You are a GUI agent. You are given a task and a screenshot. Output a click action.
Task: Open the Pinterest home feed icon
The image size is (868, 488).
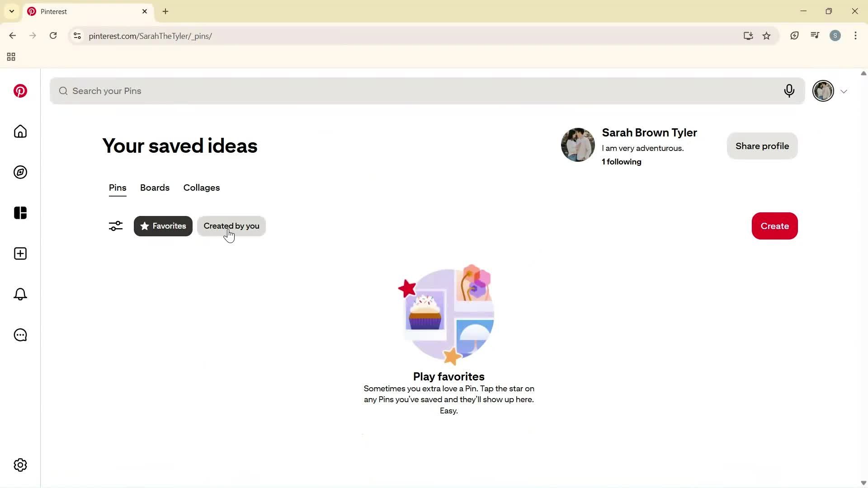coord(20,131)
